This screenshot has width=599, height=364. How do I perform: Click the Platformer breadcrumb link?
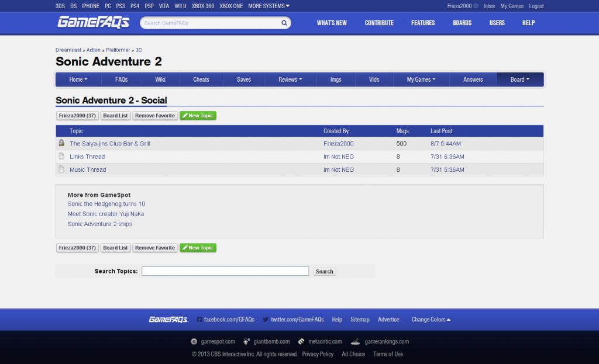(x=118, y=50)
